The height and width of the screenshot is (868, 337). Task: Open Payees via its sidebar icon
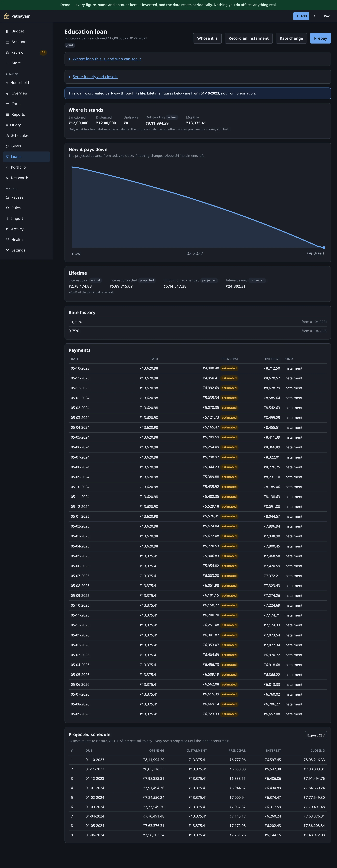coord(7,197)
